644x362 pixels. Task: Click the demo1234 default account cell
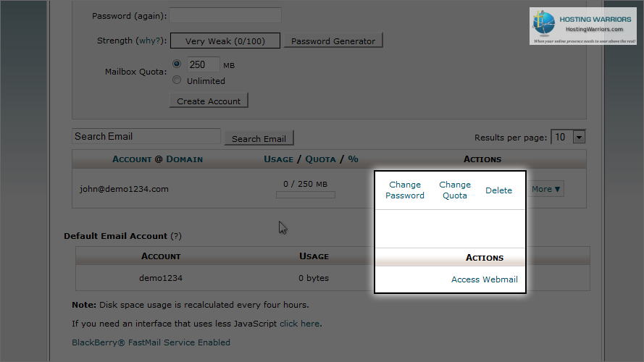coord(161,278)
